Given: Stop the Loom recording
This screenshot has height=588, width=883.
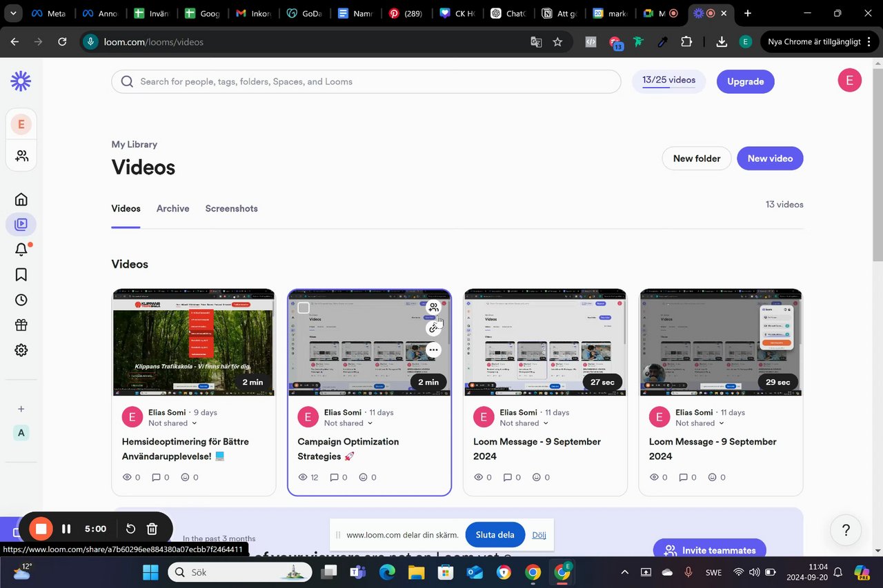Looking at the screenshot, I should [41, 529].
